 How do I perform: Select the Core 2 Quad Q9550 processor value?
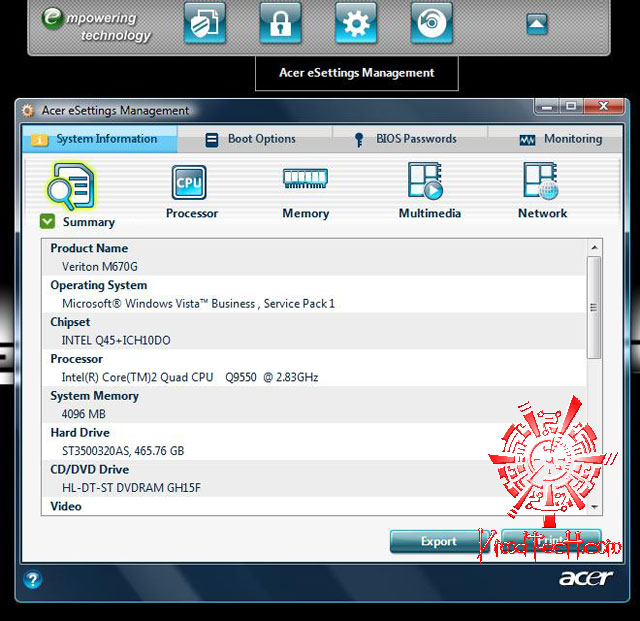pos(190,377)
